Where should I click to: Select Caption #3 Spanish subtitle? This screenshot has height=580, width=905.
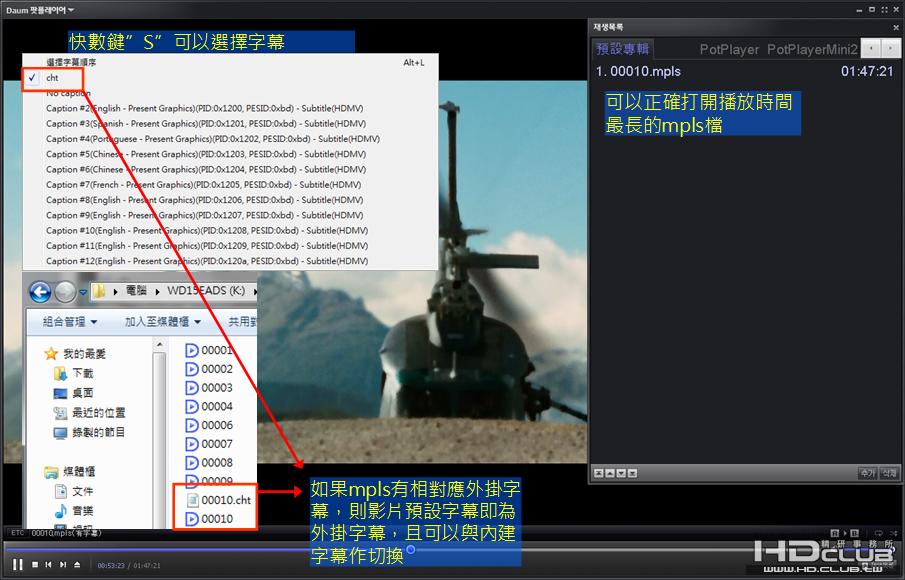(230, 124)
